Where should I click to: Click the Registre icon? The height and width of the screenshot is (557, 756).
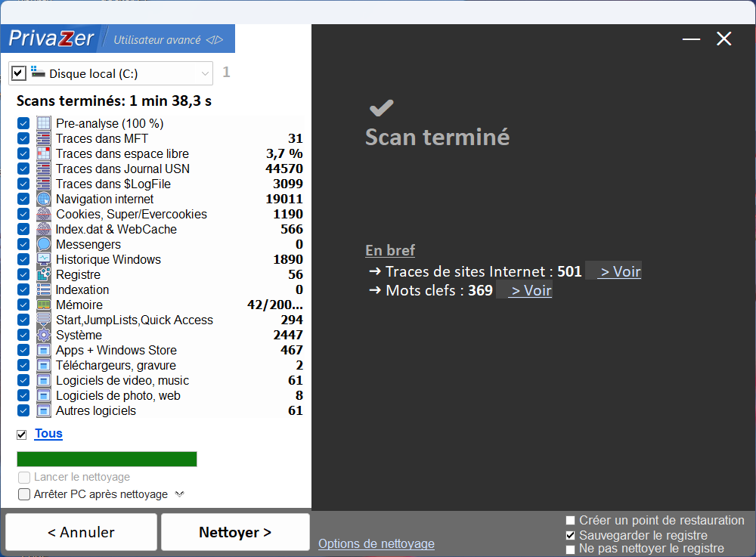[43, 274]
